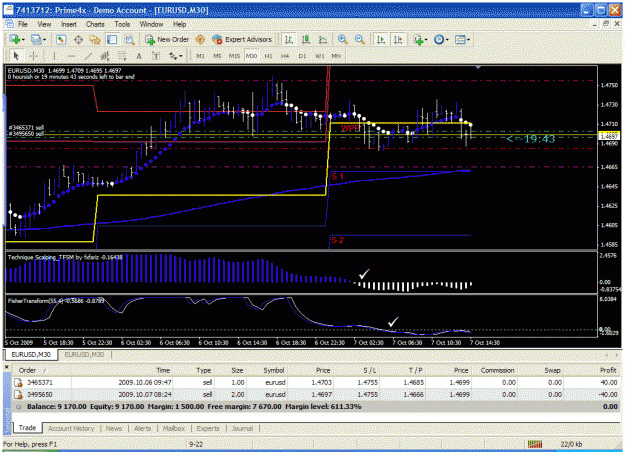Image resolution: width=625 pixels, height=452 pixels.
Task: Click the Templates icon
Action: 460,39
